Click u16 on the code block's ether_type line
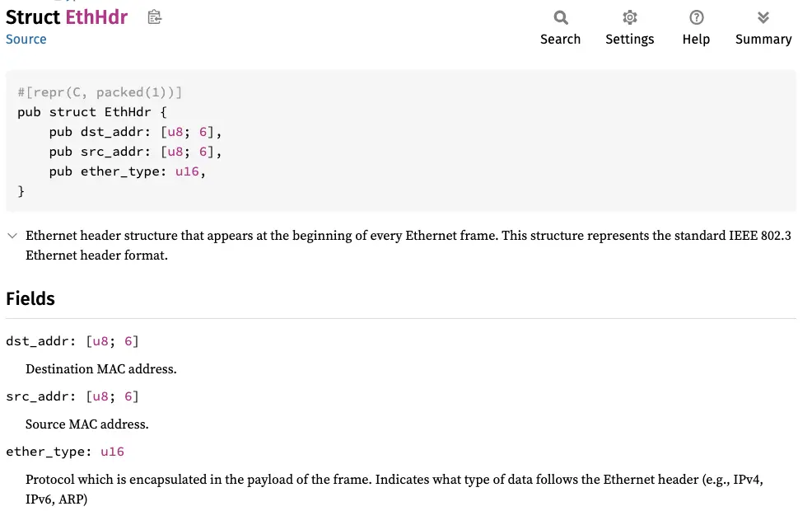 (187, 171)
